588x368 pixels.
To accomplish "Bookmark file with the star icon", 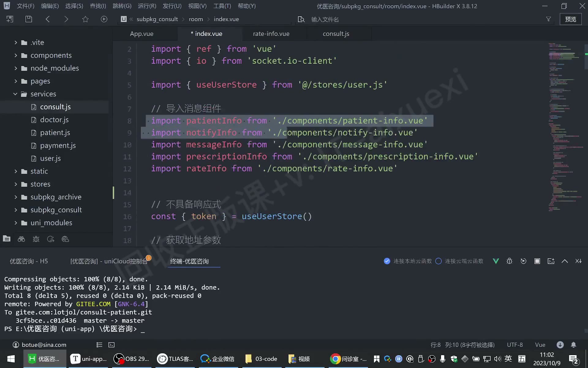I will coord(85,19).
